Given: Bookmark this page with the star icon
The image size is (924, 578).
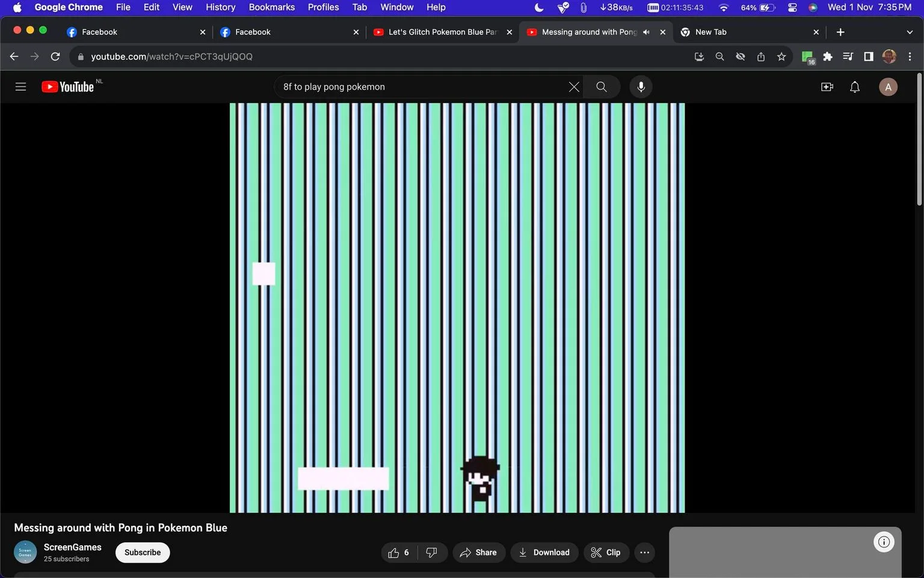Looking at the screenshot, I should pos(781,57).
